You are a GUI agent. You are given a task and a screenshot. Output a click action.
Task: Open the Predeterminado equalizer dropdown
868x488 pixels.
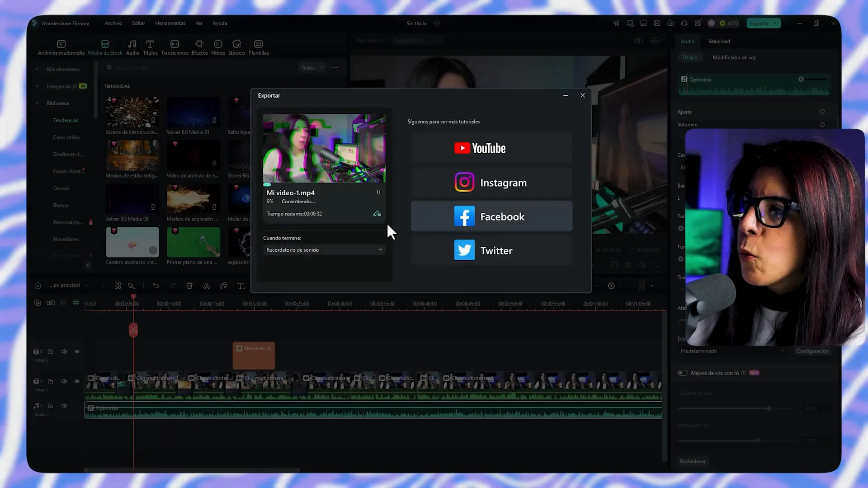click(732, 351)
